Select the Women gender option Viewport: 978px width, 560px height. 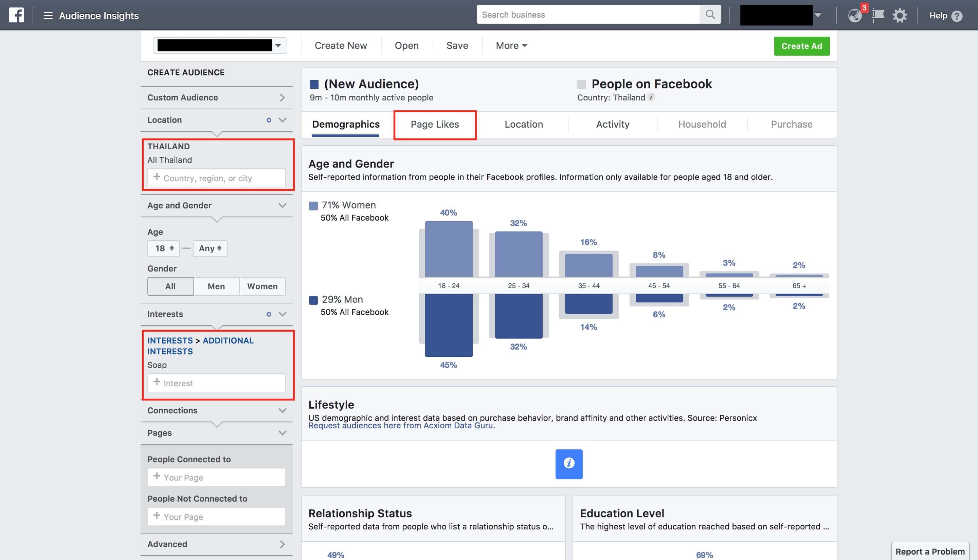[262, 286]
